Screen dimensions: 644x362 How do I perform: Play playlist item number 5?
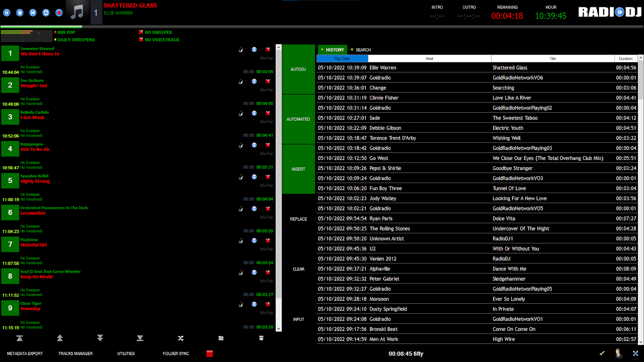pyautogui.click(x=10, y=181)
